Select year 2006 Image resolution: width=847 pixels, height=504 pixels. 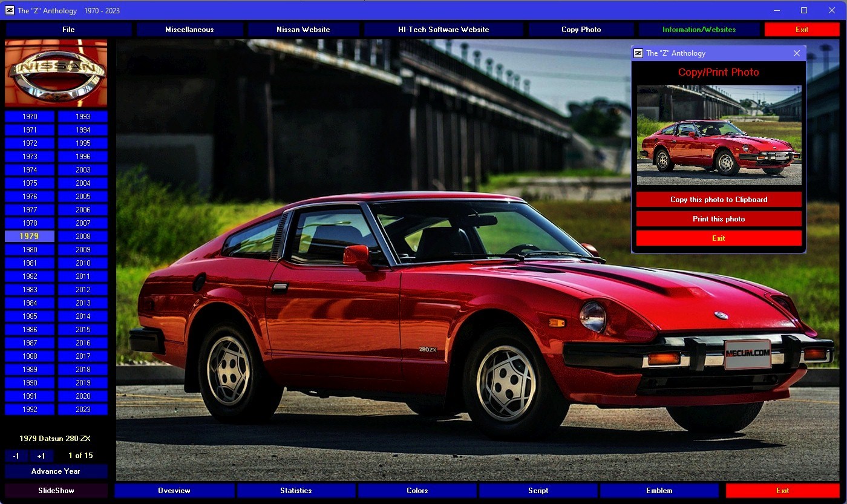[x=83, y=210]
